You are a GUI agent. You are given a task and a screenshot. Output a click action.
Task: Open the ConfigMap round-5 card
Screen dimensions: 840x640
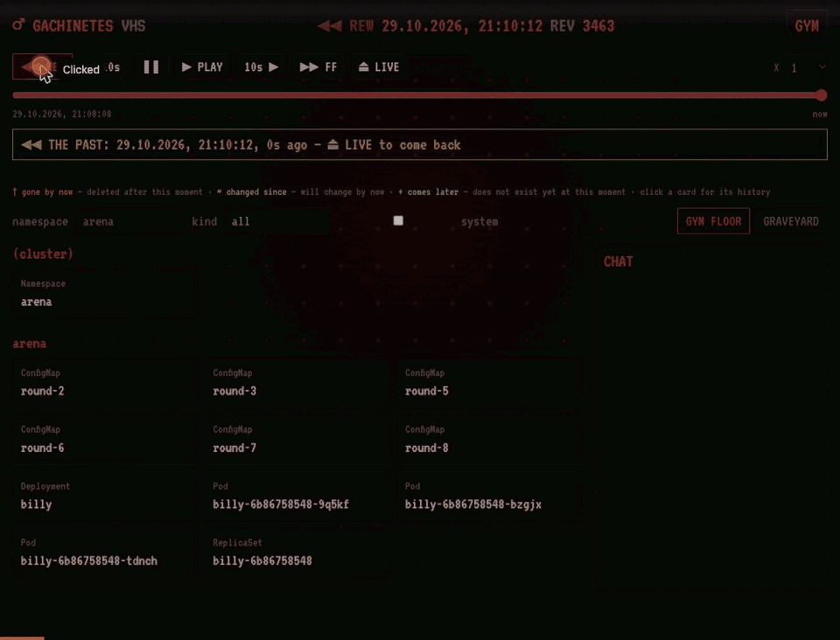tap(489, 382)
